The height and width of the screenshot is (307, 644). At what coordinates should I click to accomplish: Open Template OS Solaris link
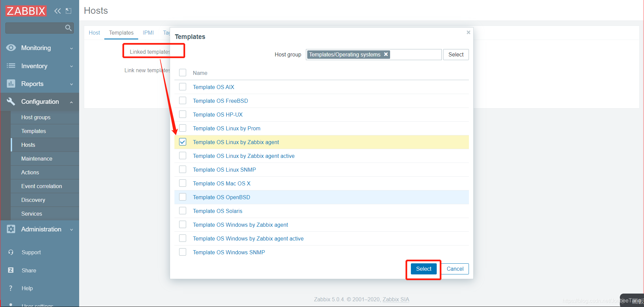[217, 211]
